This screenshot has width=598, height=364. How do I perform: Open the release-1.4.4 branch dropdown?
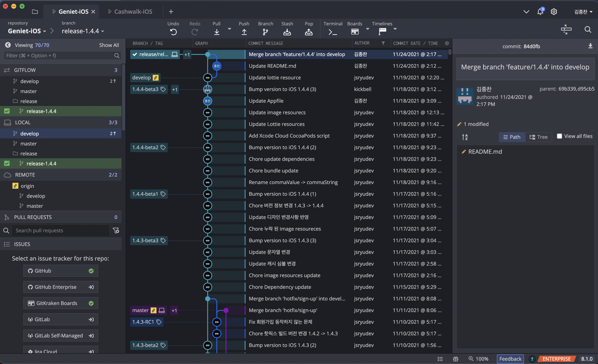(x=83, y=31)
